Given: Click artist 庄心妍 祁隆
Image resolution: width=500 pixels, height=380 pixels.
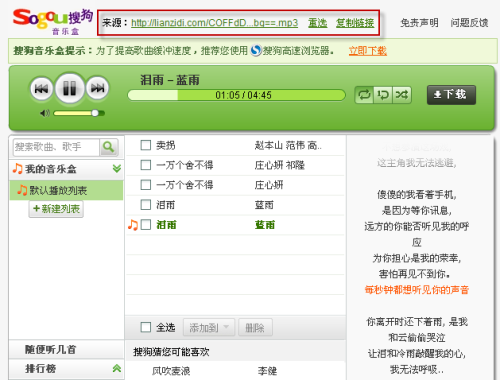Looking at the screenshot, I should click(x=279, y=165).
